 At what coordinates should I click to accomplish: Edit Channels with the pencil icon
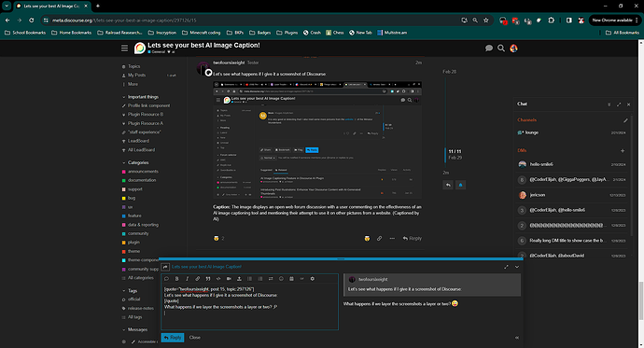click(625, 120)
